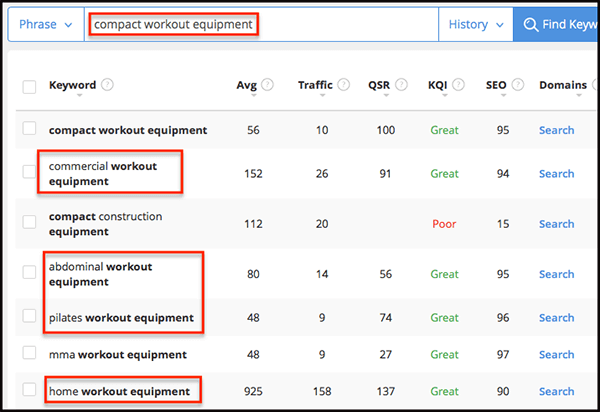Image resolution: width=600 pixels, height=412 pixels.
Task: Click Search link for commercial workout equipment
Action: pyautogui.click(x=556, y=174)
